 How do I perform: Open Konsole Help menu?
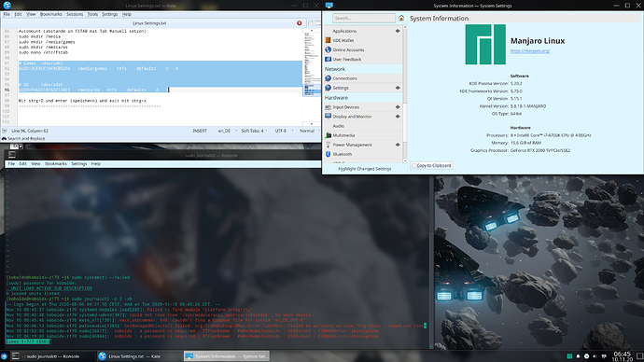pyautogui.click(x=96, y=164)
